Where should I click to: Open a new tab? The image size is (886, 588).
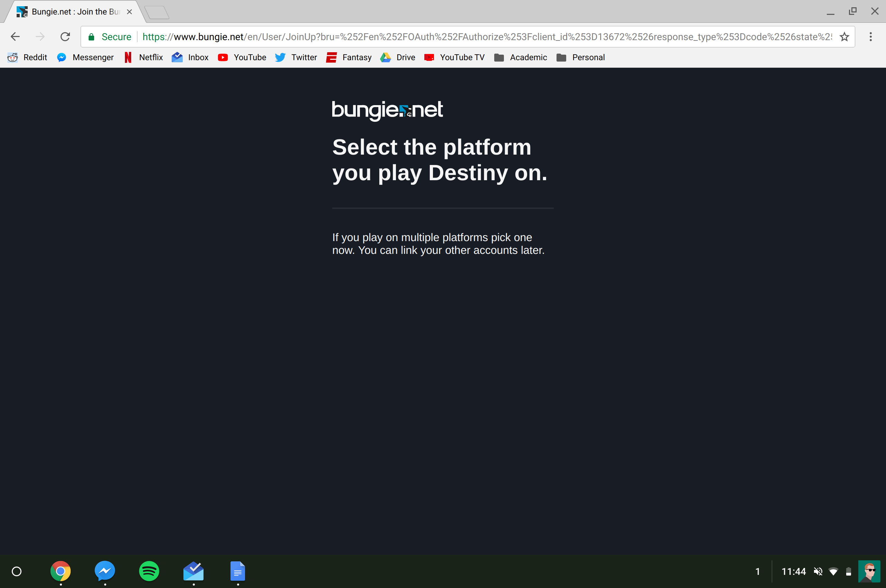point(157,12)
